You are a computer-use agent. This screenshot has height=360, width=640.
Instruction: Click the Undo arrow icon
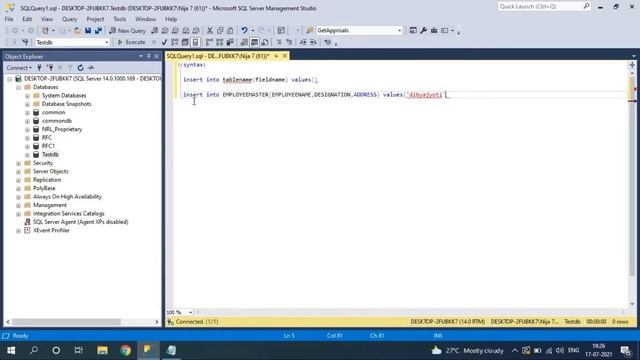click(x=244, y=31)
